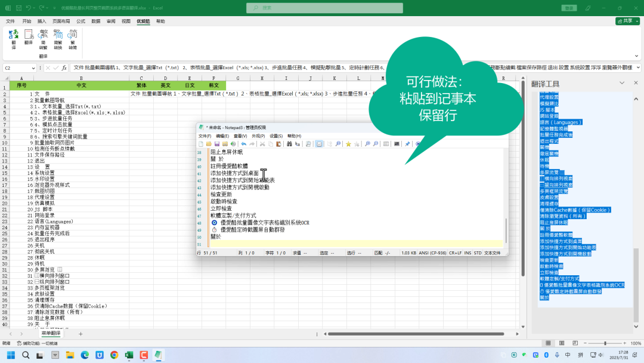Open the 共享 share dropdown button
This screenshot has width=644, height=363.
coord(627,21)
